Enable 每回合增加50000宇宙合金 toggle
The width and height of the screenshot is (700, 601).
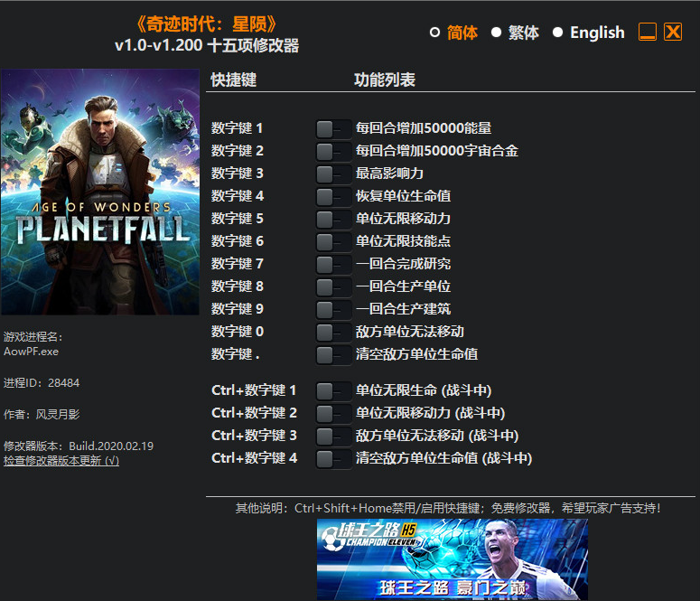(333, 152)
